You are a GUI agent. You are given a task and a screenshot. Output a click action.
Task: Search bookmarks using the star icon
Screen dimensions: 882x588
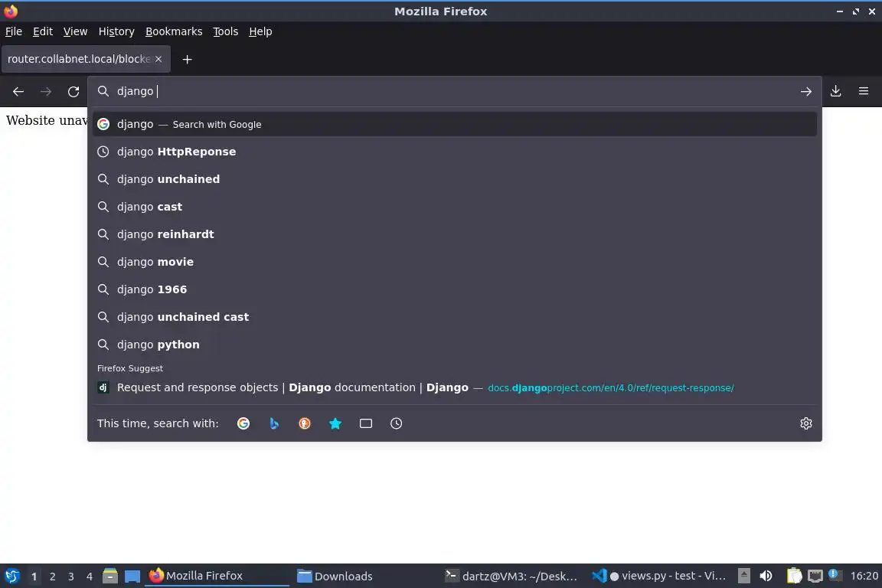point(335,423)
